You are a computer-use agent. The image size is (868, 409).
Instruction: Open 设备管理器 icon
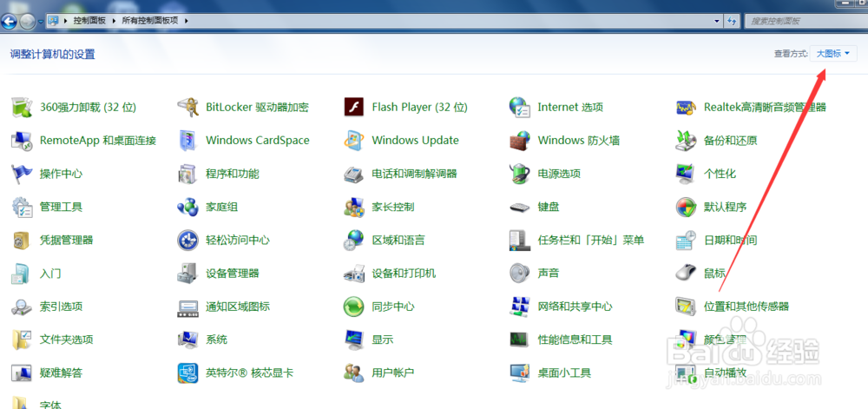point(188,273)
